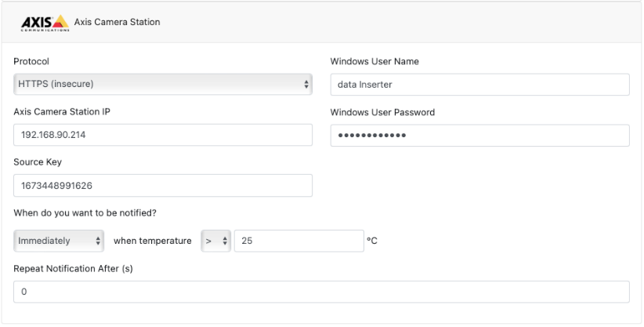Click the Axis Camera Station IP label

click(x=62, y=112)
